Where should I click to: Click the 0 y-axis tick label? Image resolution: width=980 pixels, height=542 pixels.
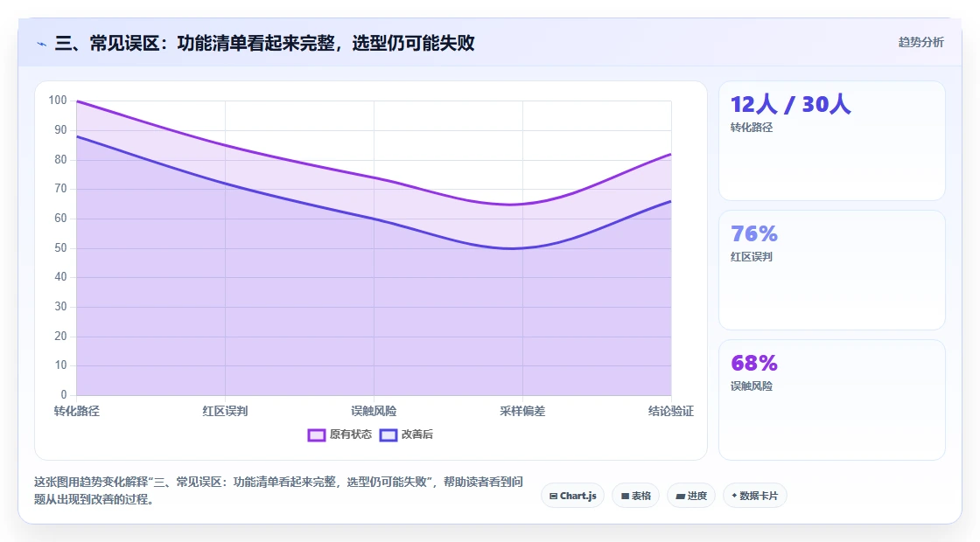pos(64,394)
